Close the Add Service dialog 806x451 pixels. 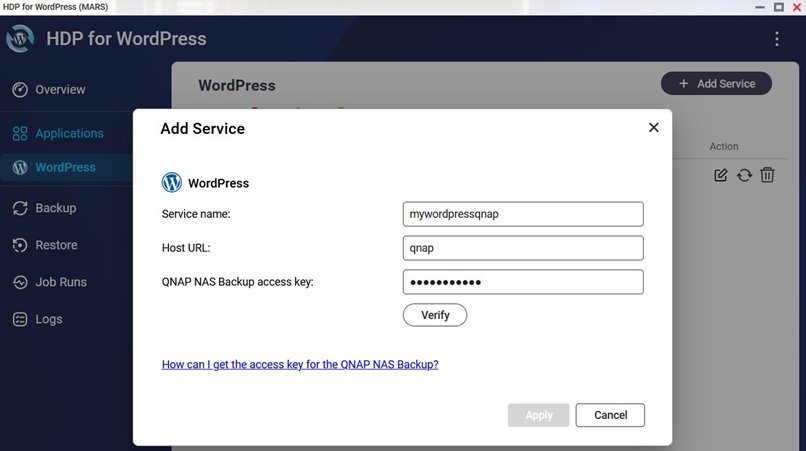pos(654,128)
